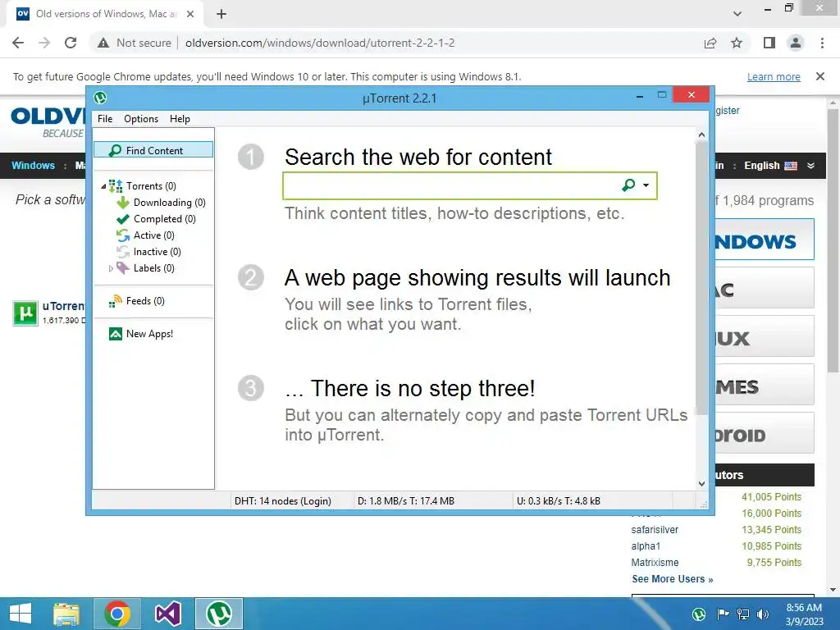Click the Learn more link
The height and width of the screenshot is (630, 840).
774,76
